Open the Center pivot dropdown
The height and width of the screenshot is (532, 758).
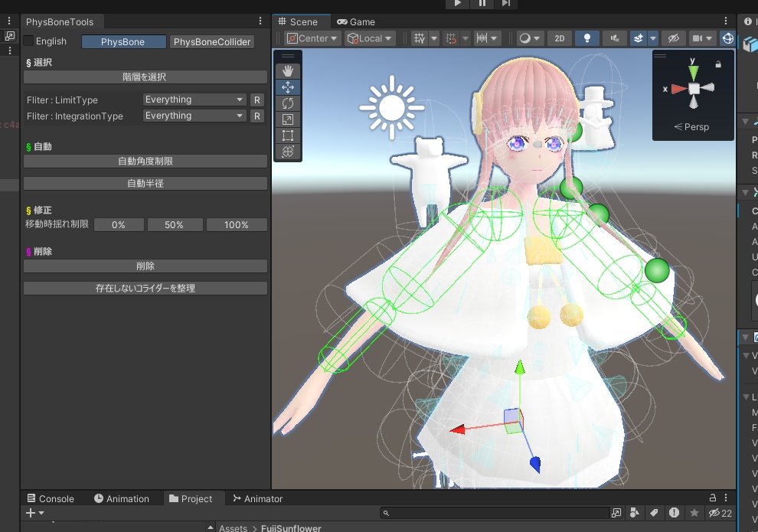(311, 38)
